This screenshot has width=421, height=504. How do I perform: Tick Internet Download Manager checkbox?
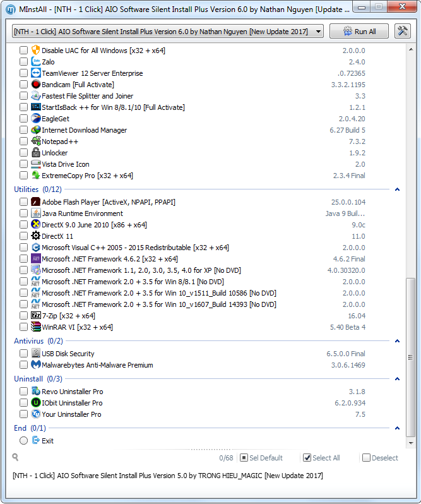23,130
